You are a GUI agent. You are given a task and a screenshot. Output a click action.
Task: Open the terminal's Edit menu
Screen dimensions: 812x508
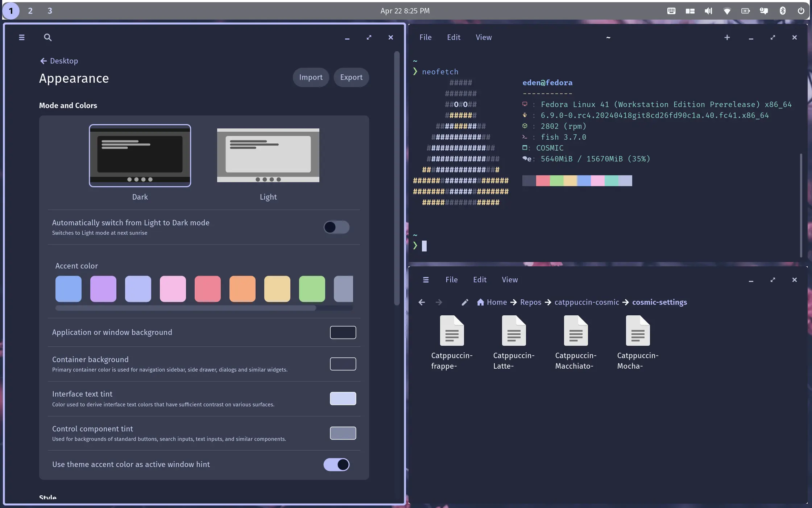pos(453,37)
